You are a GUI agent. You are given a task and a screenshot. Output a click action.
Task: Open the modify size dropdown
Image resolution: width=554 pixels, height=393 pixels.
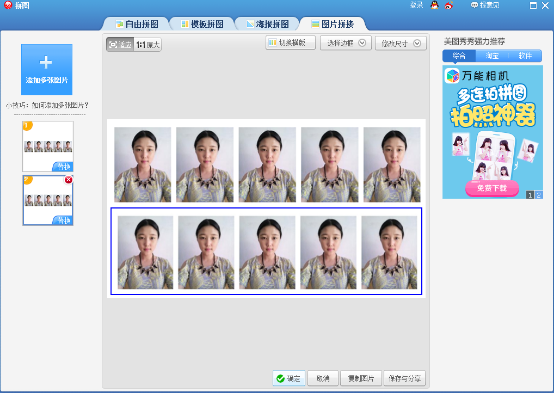[x=401, y=43]
